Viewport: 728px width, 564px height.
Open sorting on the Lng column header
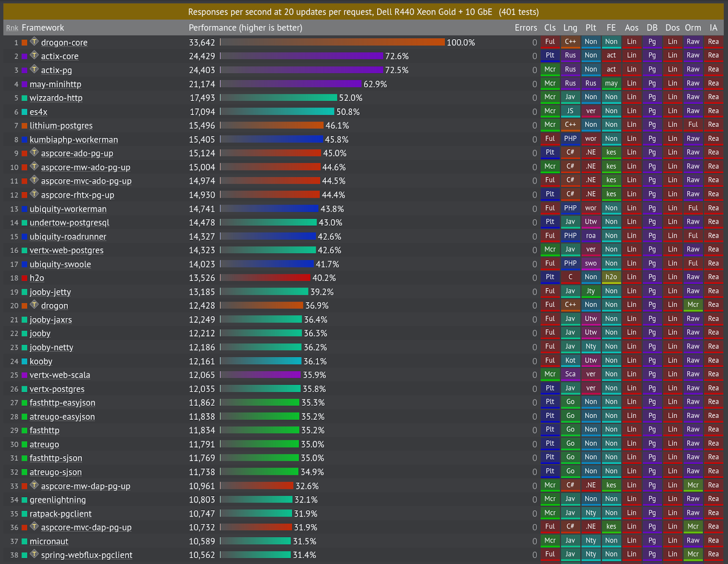pos(570,28)
